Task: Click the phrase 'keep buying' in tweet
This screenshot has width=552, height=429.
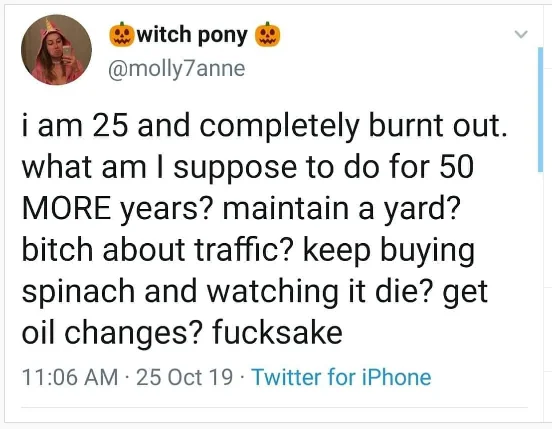Action: (389, 251)
